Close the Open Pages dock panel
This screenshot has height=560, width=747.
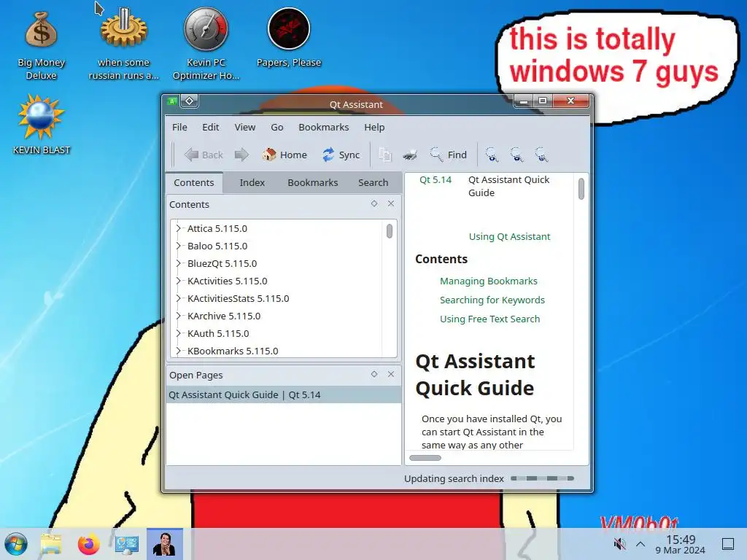point(391,374)
